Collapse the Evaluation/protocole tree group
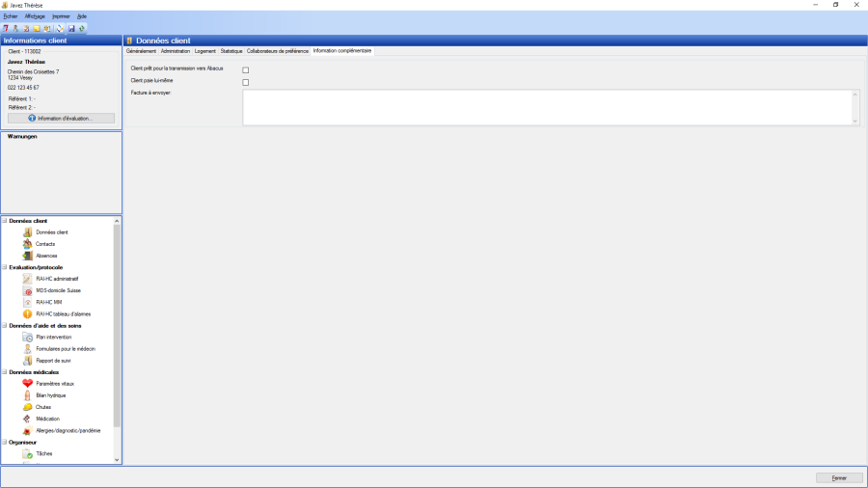Screen dimensions: 868x488 (5, 267)
